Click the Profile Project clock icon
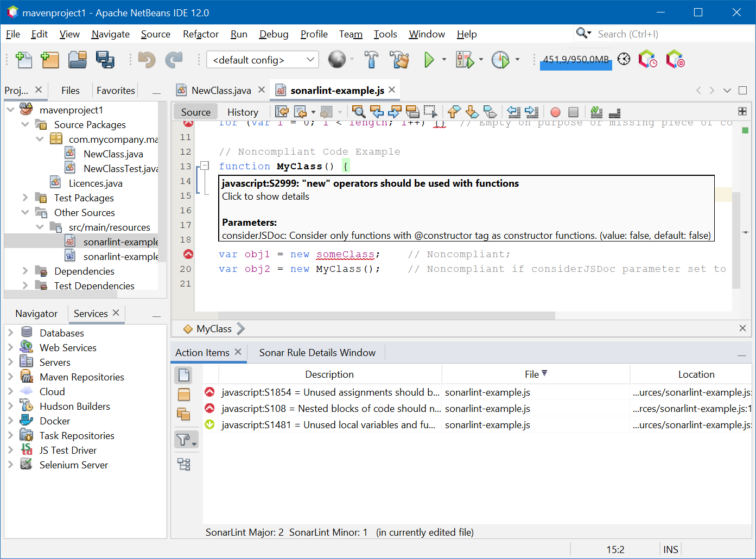Viewport: 756px width, 559px height. [x=500, y=60]
